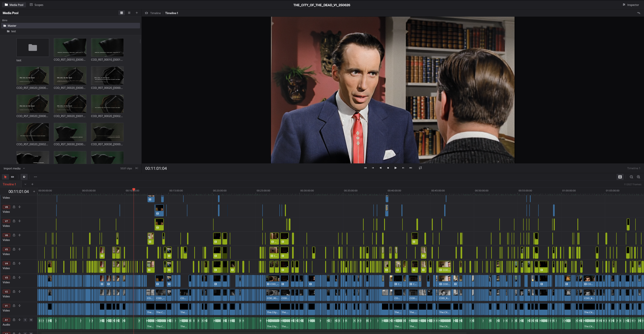Add a new timeline tab with plus
Viewport: 644px width, 334px height.
pos(32,184)
